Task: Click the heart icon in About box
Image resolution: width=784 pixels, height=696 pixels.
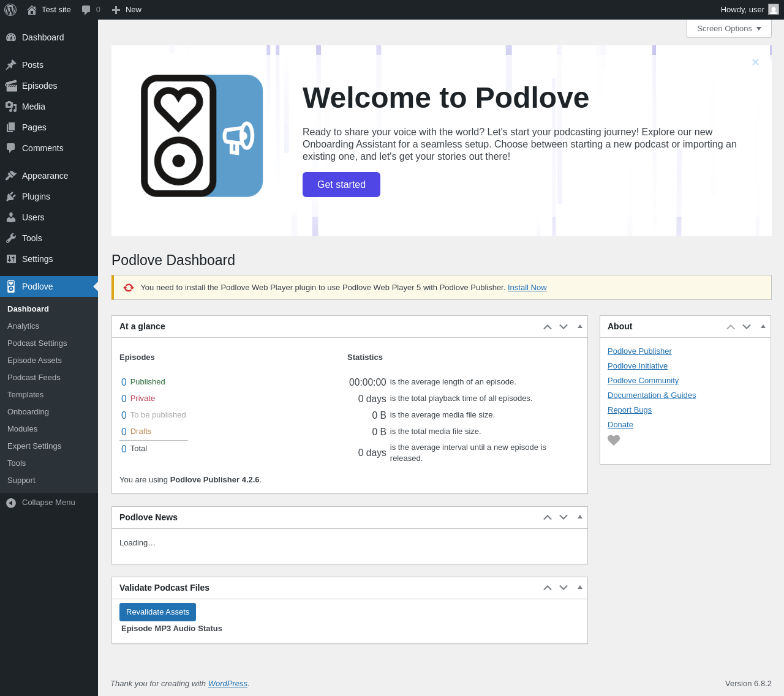Action: [x=614, y=440]
